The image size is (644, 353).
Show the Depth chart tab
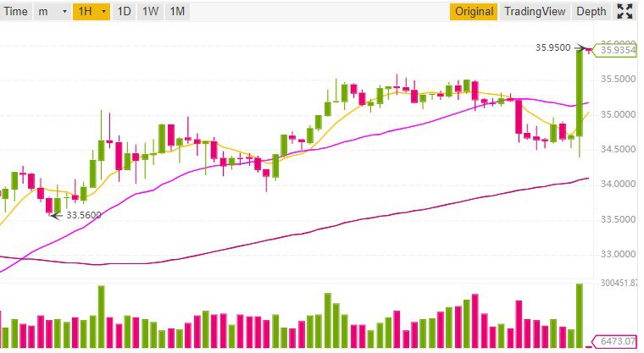(x=591, y=12)
